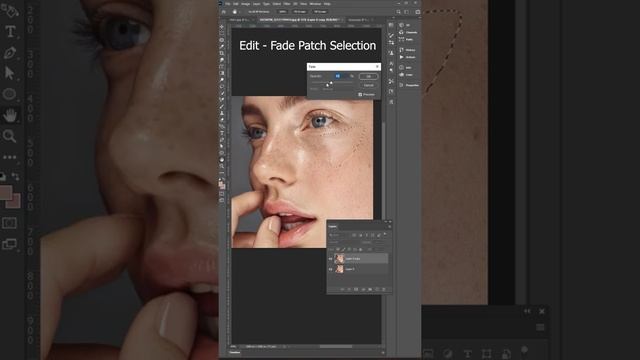
Task: Select the Brush tool
Action: click(x=222, y=107)
